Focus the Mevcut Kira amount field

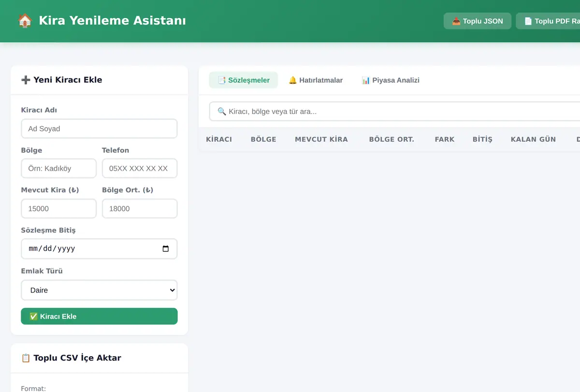[59, 208]
